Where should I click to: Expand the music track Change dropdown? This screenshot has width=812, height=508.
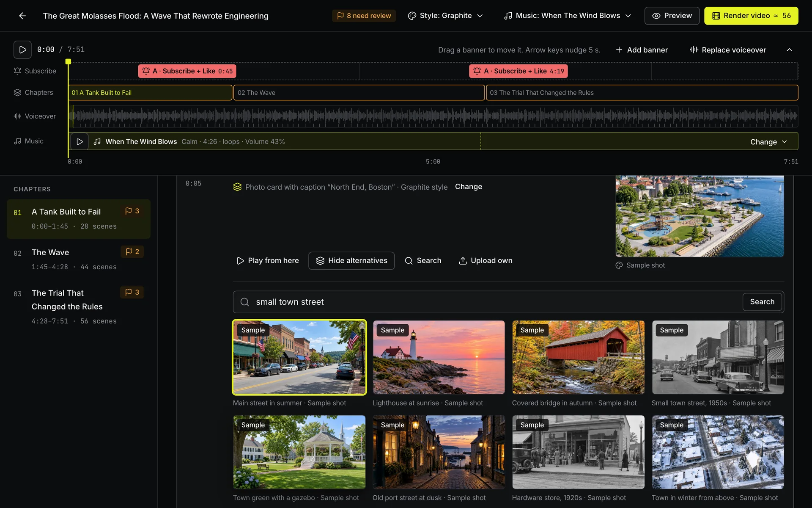768,142
